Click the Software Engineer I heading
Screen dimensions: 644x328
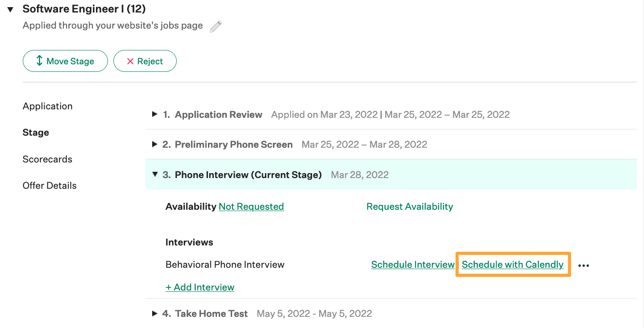coord(84,9)
